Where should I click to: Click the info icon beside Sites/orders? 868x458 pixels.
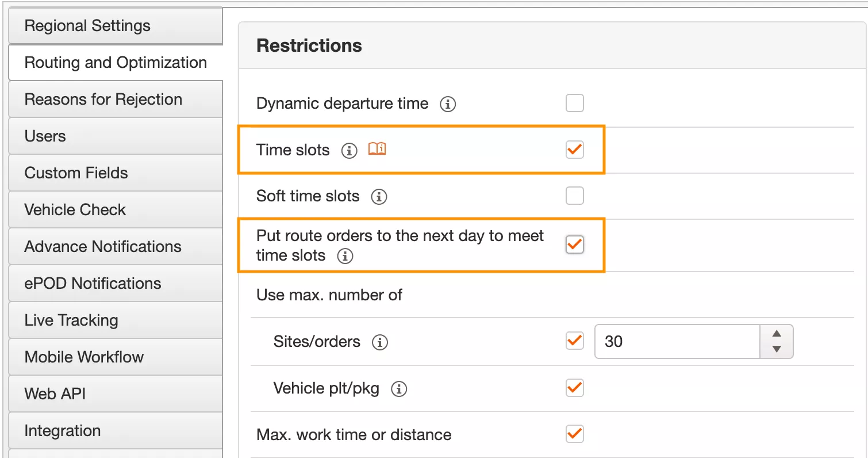pos(379,342)
